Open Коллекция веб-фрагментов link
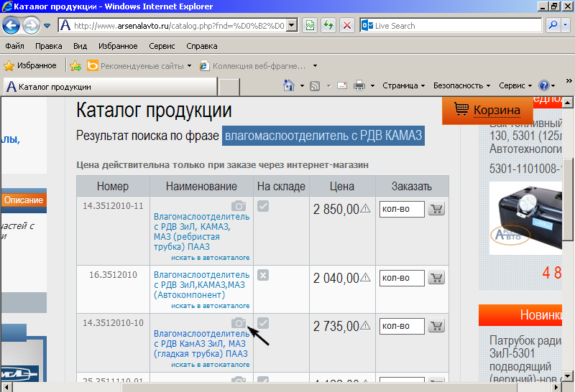This screenshot has height=392, width=575. pyautogui.click(x=253, y=66)
